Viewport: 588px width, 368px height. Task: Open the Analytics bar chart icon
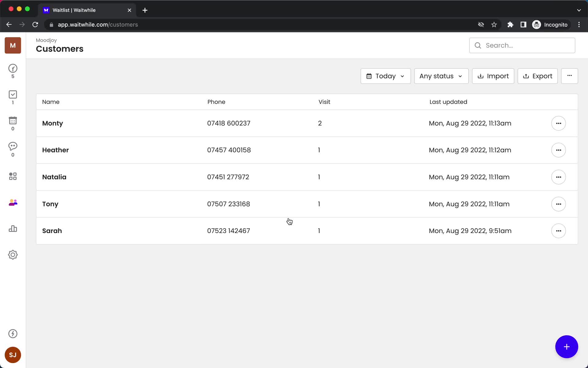[x=13, y=228]
